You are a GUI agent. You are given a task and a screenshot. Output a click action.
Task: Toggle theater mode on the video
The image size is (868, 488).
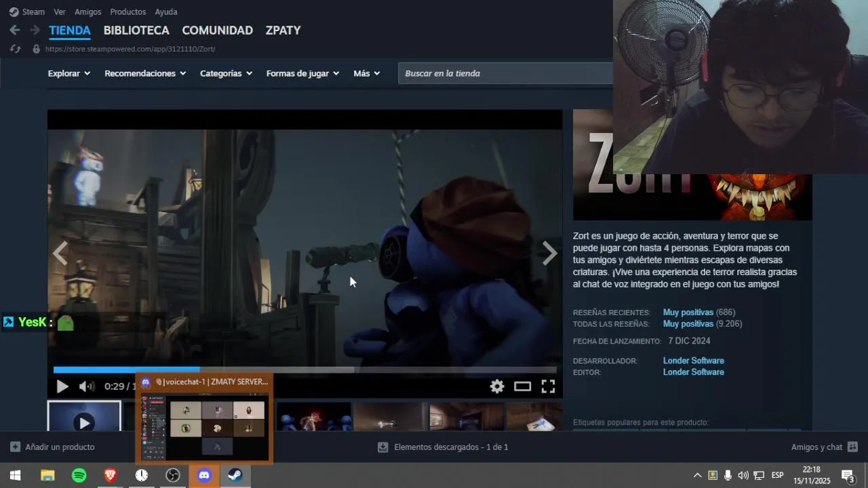click(522, 386)
